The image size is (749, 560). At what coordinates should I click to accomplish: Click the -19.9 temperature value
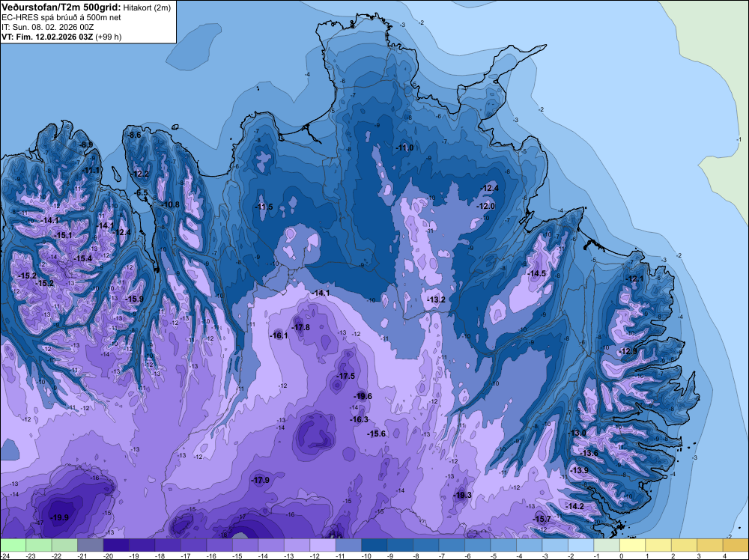(x=60, y=517)
